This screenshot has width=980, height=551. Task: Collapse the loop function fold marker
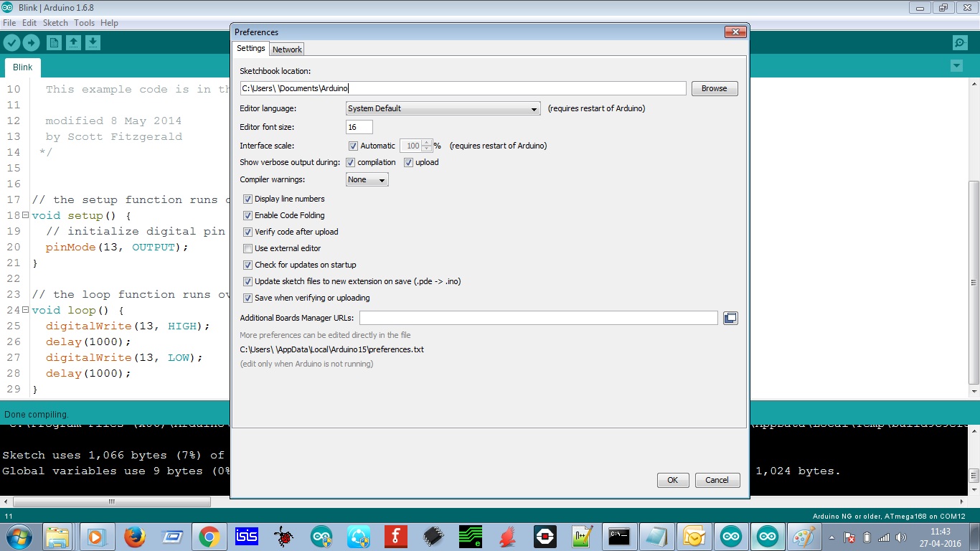[x=26, y=310]
